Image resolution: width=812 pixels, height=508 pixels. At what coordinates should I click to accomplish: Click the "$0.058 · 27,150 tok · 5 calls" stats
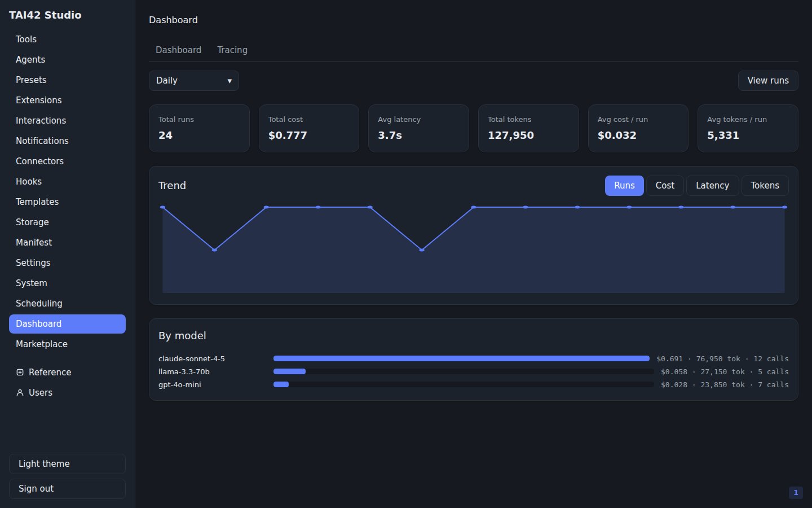(725, 371)
